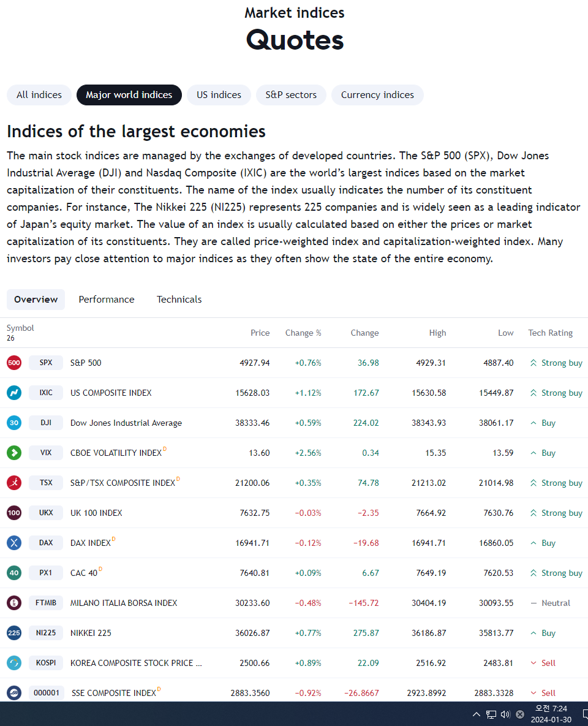
Task: Click the FTMIB logo icon
Action: (x=14, y=603)
